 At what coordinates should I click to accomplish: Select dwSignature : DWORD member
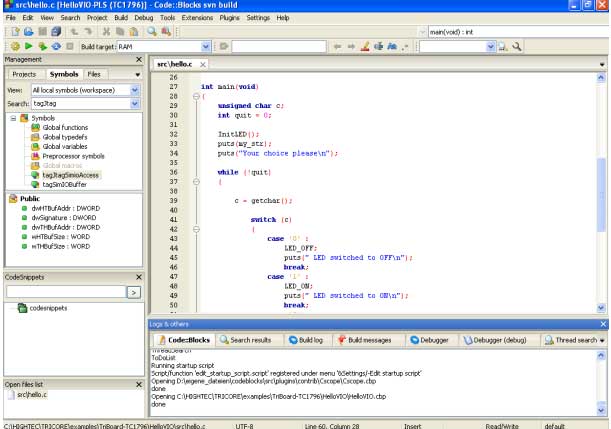pos(64,218)
